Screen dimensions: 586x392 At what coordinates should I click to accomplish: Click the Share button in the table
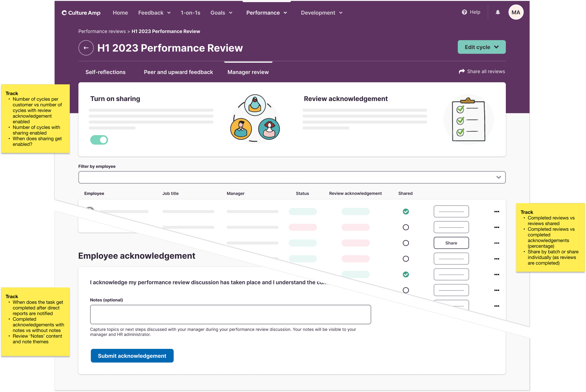point(451,243)
